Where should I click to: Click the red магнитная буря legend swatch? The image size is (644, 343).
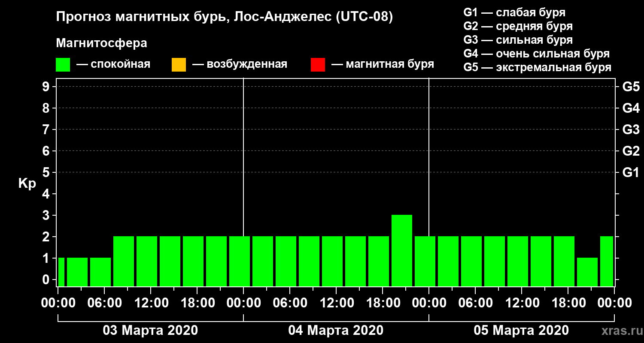pos(318,64)
